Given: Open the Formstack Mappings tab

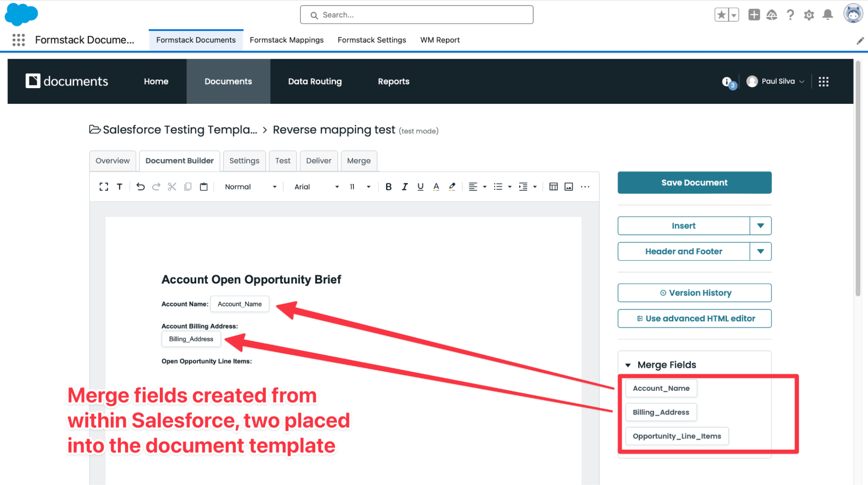Looking at the screenshot, I should click(x=287, y=40).
